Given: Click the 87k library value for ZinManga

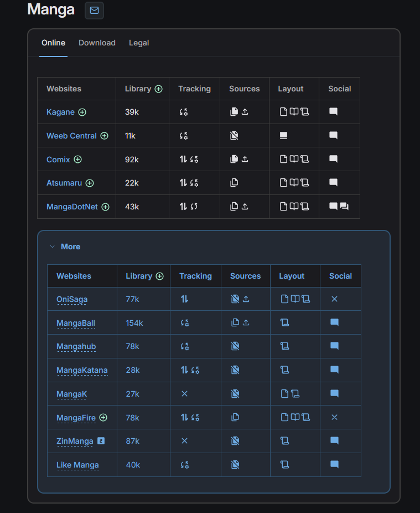Looking at the screenshot, I should (x=133, y=442).
